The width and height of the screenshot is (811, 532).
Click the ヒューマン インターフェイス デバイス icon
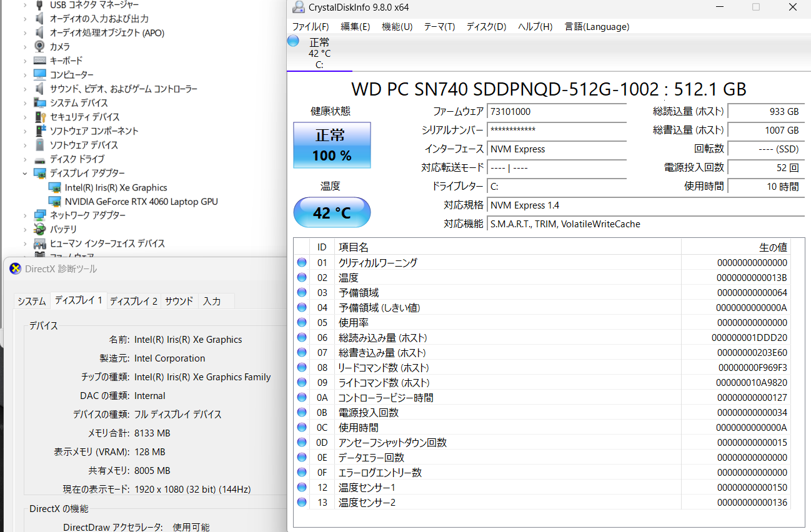tap(40, 244)
